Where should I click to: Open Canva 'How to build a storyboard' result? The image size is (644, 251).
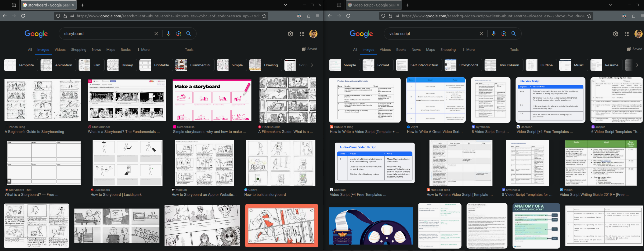[265, 195]
